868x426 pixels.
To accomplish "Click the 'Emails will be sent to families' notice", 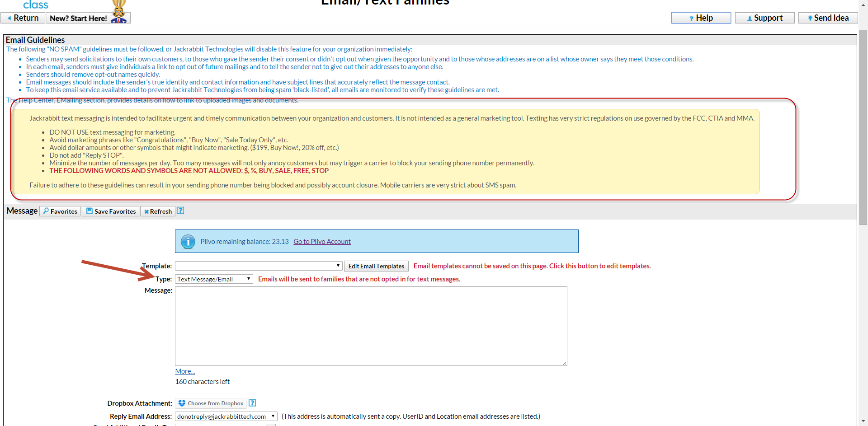I will [x=359, y=279].
